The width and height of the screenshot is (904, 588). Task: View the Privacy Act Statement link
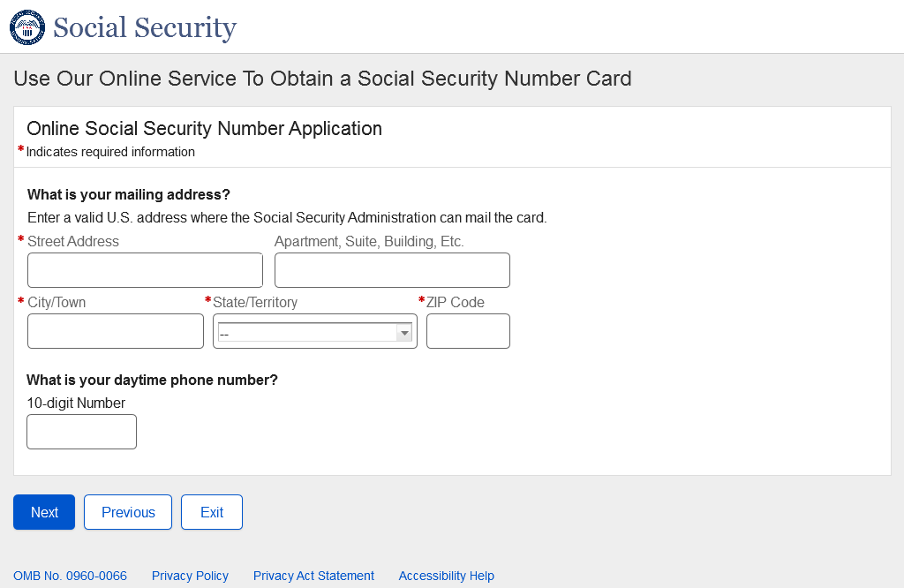pyautogui.click(x=313, y=576)
